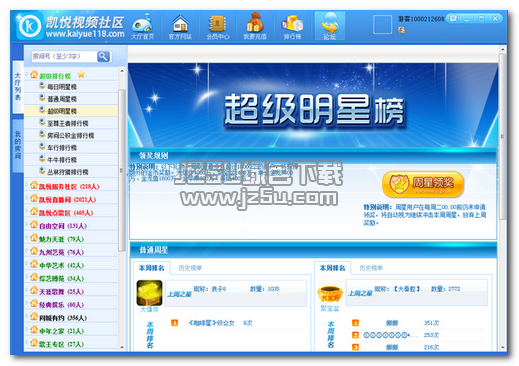Click the gold star beside 超级排行榜
The image size is (519, 366).
point(81,75)
